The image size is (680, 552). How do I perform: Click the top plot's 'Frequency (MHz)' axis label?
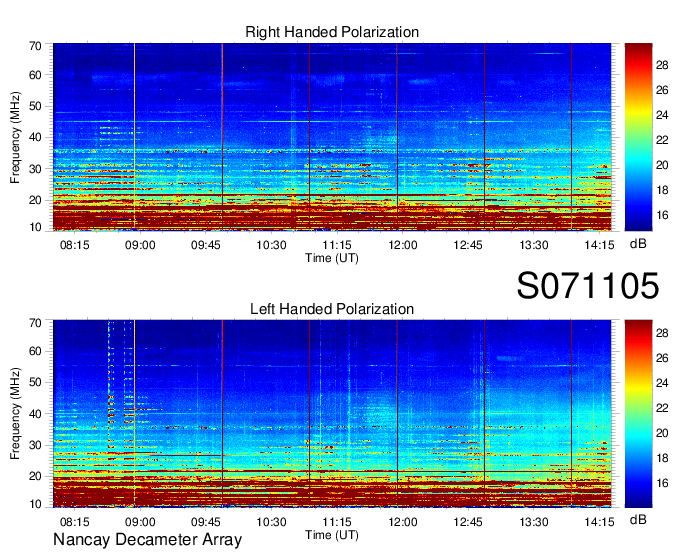[x=15, y=137]
